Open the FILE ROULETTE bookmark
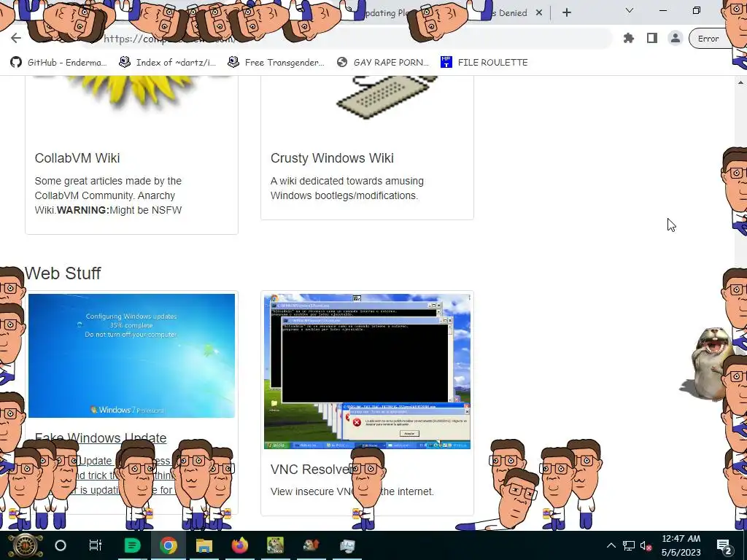The width and height of the screenshot is (747, 560). 484,63
